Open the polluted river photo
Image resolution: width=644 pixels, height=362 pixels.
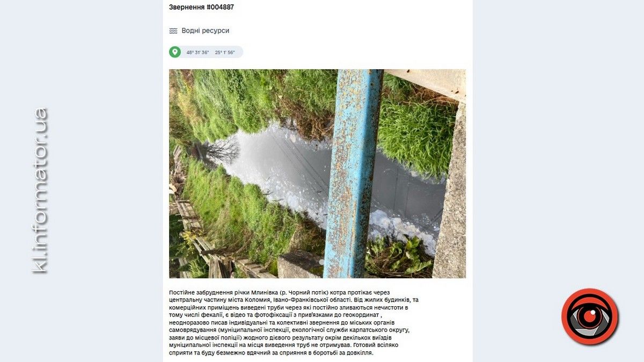coord(318,173)
